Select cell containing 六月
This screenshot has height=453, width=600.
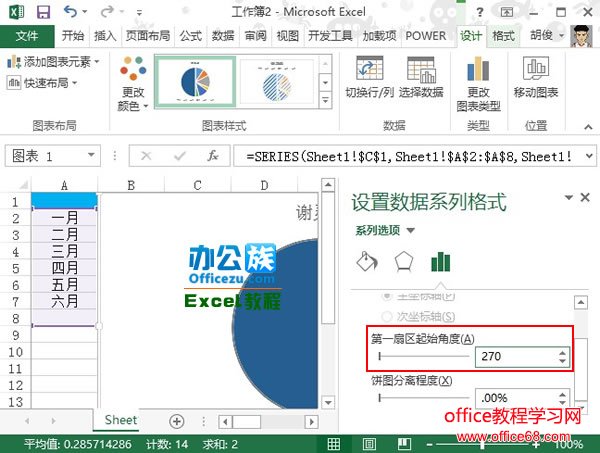click(x=64, y=301)
